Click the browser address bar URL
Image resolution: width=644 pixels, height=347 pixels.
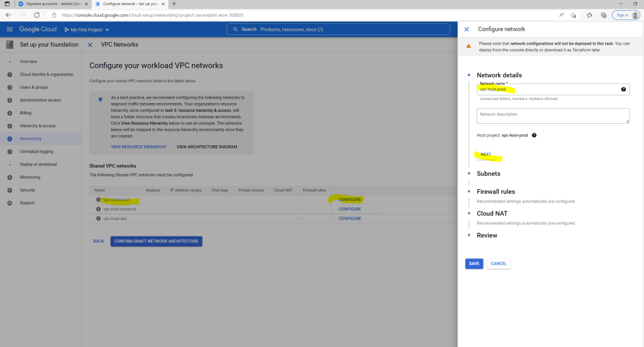(152, 15)
